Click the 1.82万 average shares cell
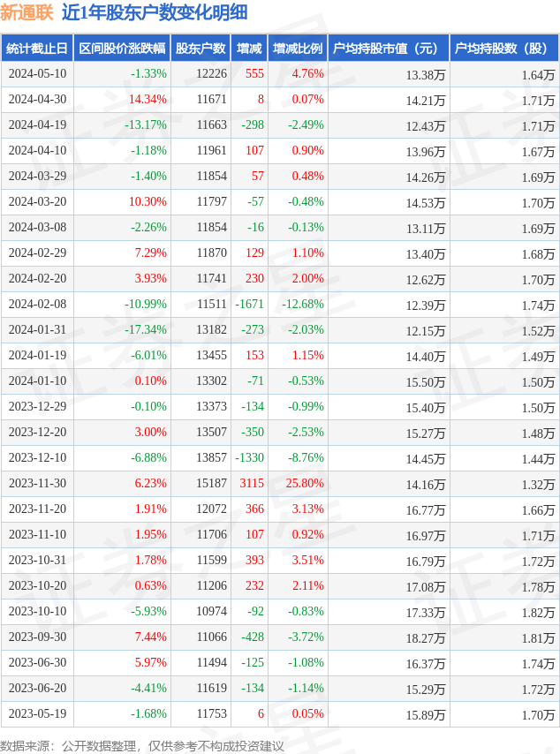Image resolution: width=560 pixels, height=754 pixels. pos(538,612)
